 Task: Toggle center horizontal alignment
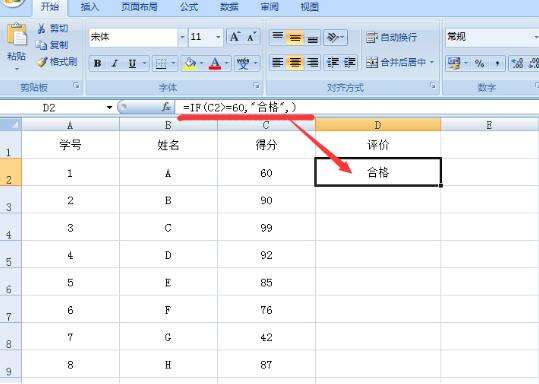(295, 63)
